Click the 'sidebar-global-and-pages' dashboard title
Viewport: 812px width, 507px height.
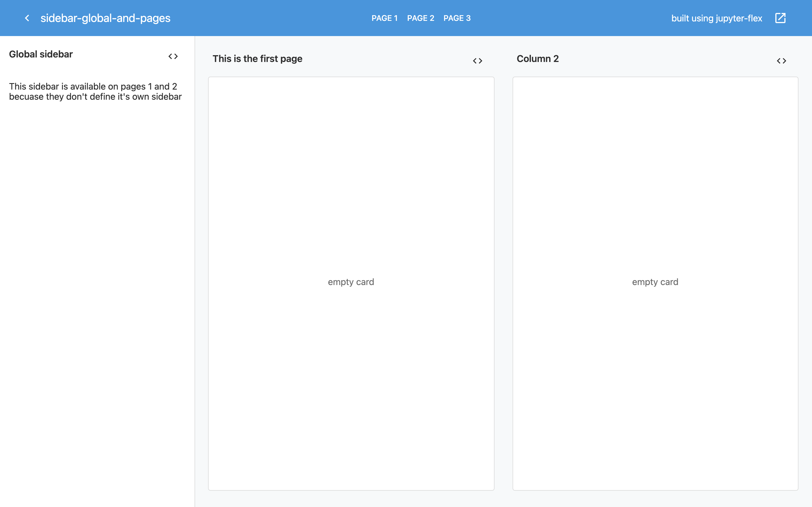point(105,18)
